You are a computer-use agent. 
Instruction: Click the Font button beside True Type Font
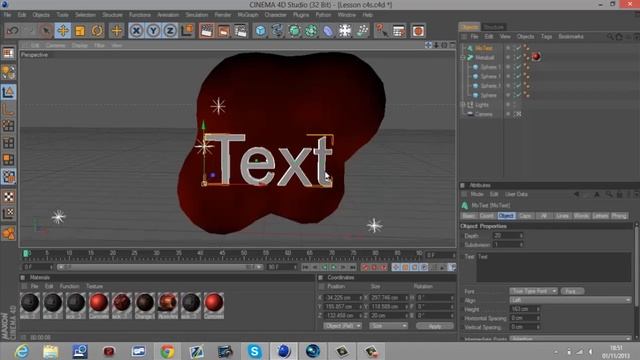[x=572, y=291]
